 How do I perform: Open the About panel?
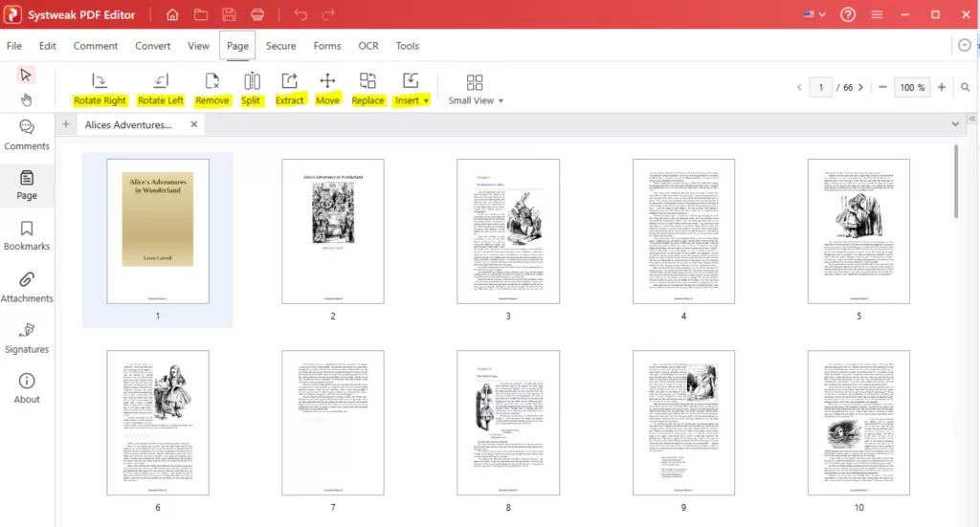(26, 388)
